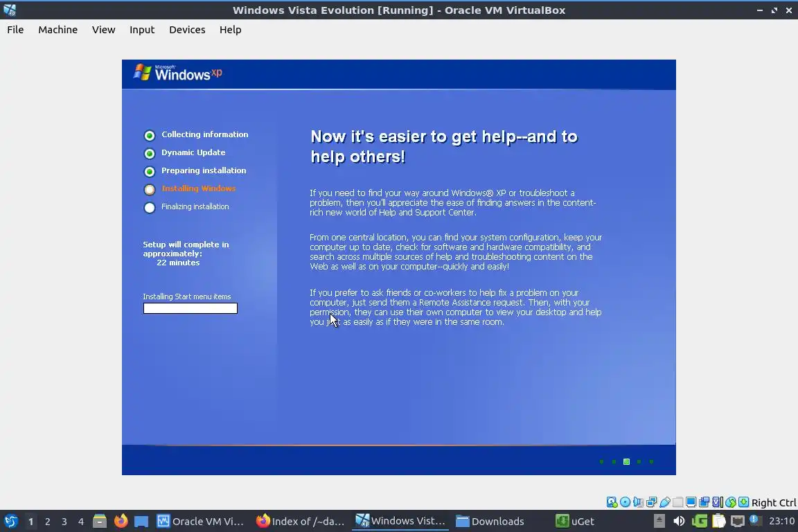The image size is (798, 532).
Task: Select the Windows Vista Evolution taskbar entry
Action: tap(400, 522)
